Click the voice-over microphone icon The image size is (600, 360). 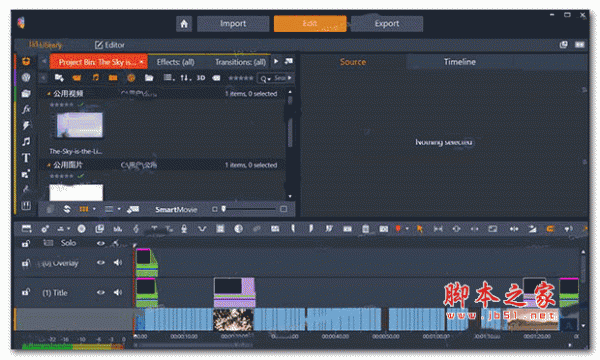point(184,229)
